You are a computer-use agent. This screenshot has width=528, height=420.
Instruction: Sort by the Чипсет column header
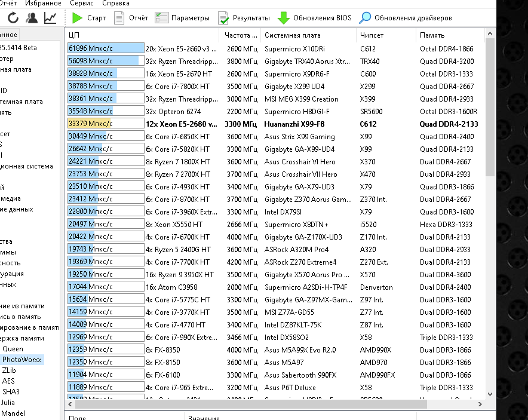[386, 35]
